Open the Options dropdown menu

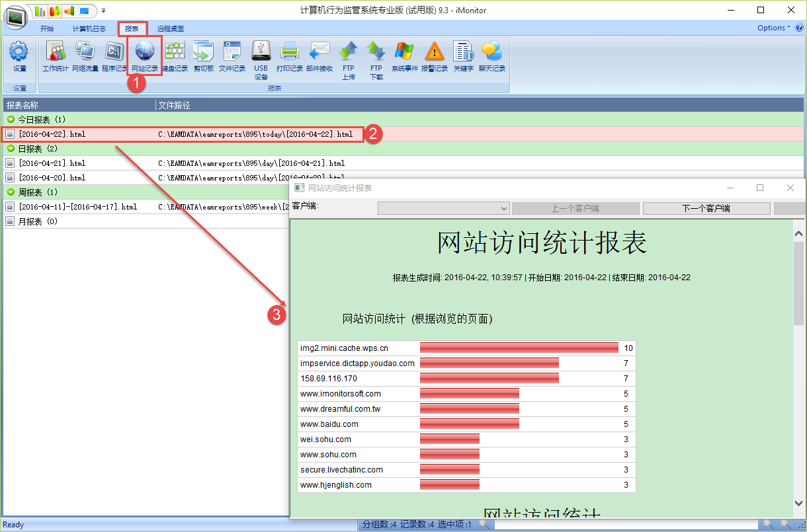pos(774,28)
